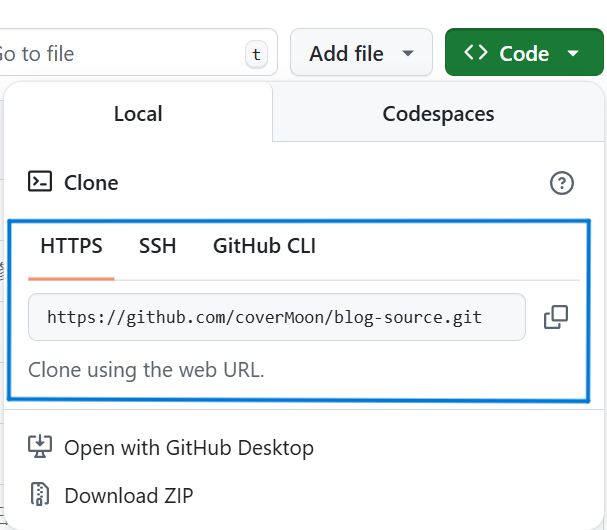Open the clone help question mark icon

pyautogui.click(x=562, y=183)
